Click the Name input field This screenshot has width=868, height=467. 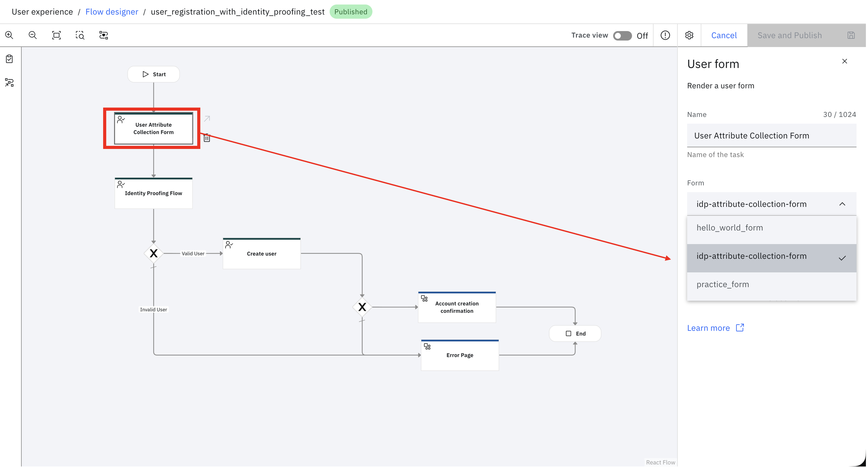click(x=772, y=135)
